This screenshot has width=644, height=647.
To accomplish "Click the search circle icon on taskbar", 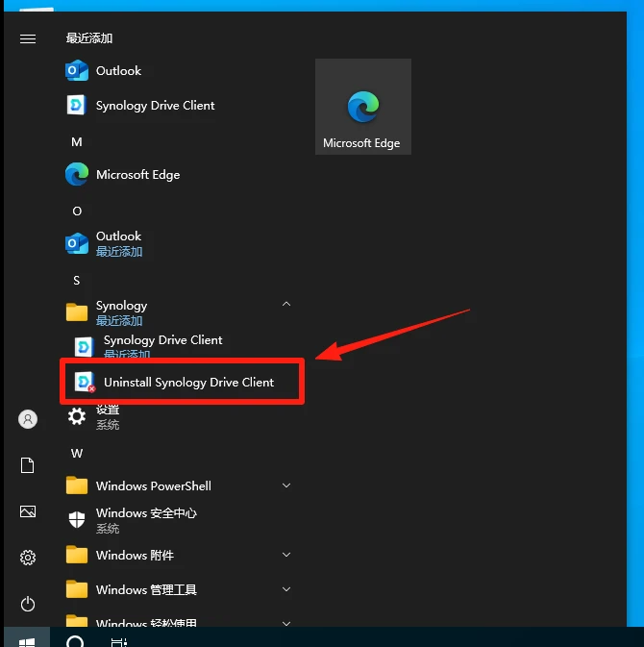I will (75, 641).
